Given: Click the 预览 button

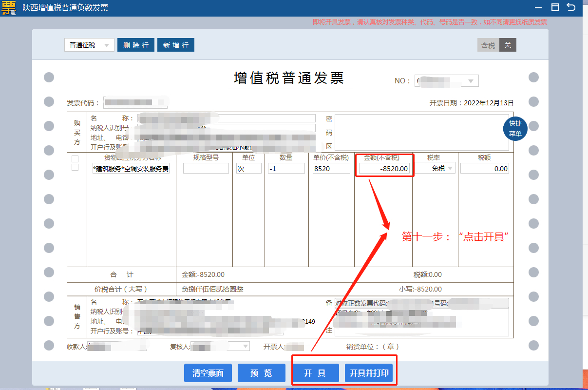Looking at the screenshot, I should point(261,373).
